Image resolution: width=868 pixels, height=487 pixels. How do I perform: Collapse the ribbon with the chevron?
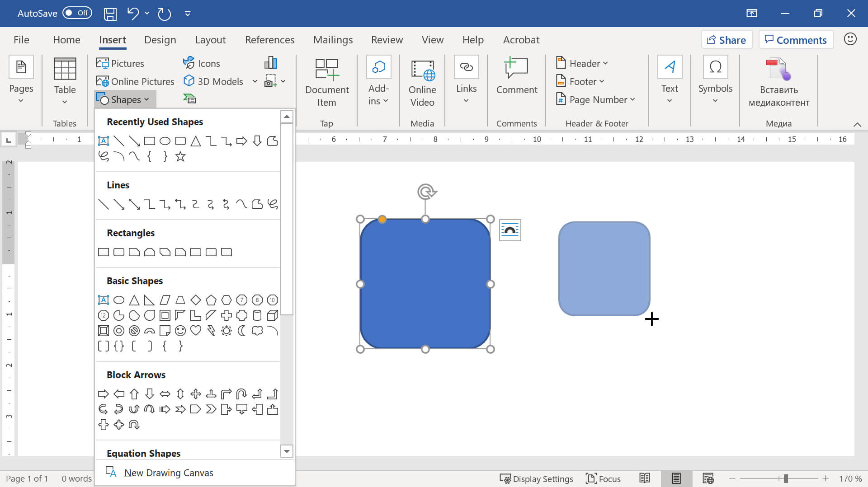point(857,124)
